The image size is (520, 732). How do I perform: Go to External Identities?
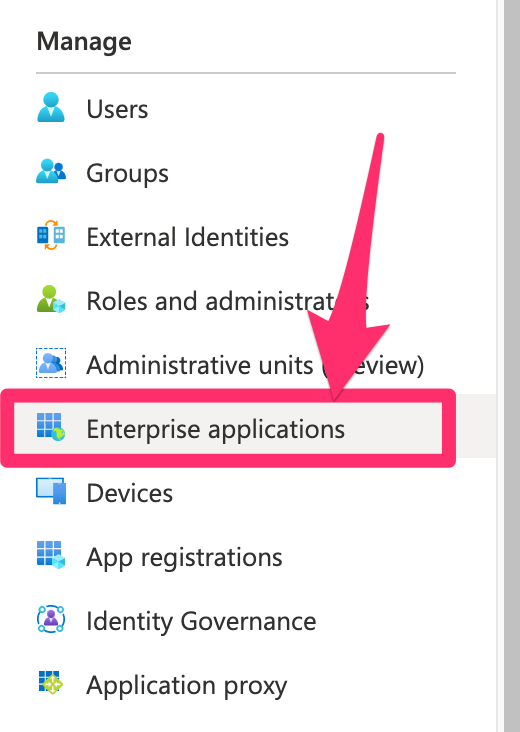(x=188, y=237)
